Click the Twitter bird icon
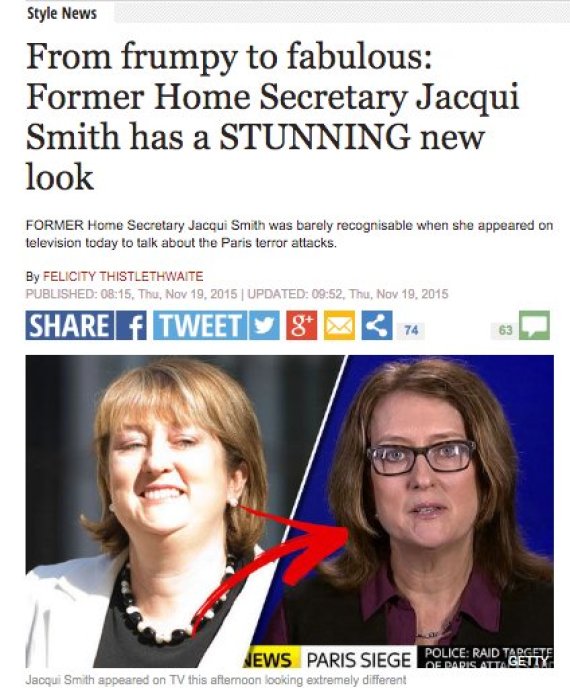Screen dimensions: 570x695 [x=264, y=326]
